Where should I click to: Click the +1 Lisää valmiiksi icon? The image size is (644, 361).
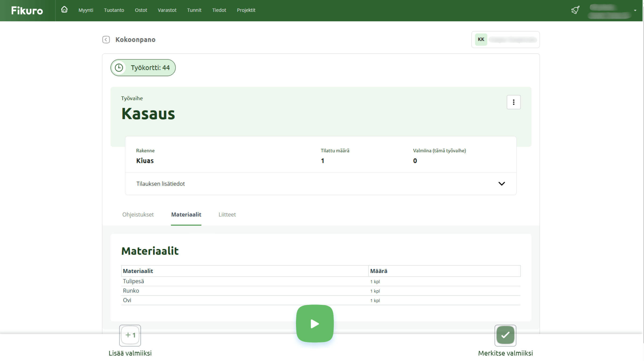(130, 335)
